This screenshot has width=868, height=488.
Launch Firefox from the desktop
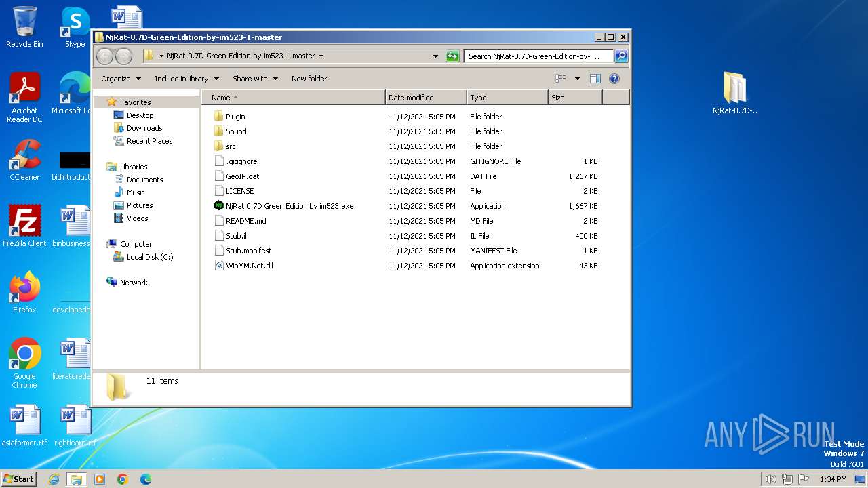click(x=24, y=293)
